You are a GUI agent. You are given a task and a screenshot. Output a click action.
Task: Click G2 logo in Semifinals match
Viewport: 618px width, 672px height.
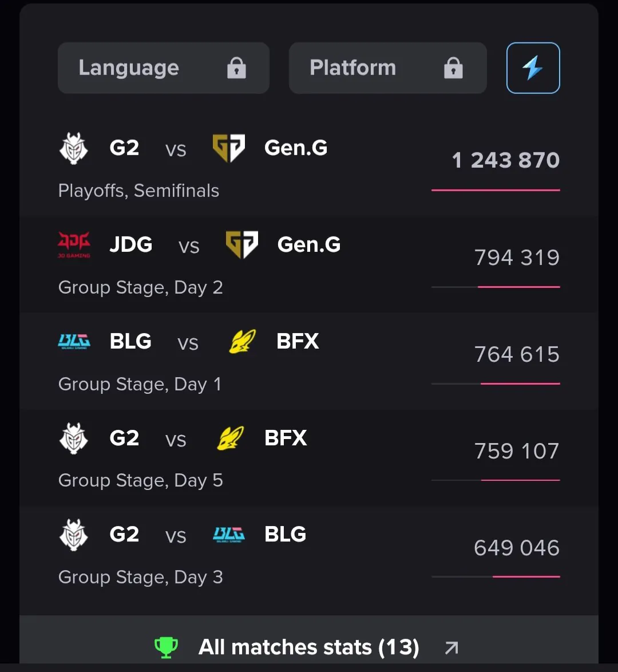74,149
